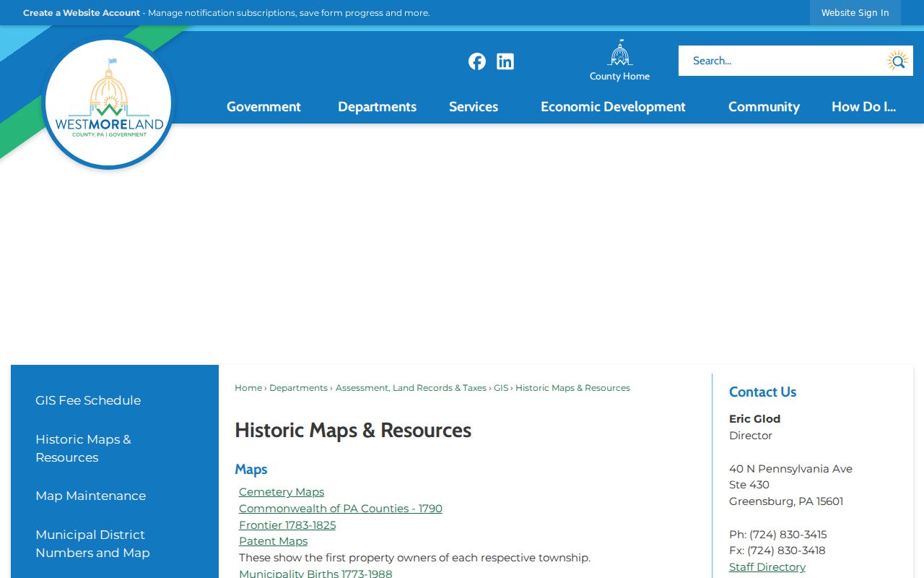
Task: Click the Website Sign In button
Action: tap(855, 13)
